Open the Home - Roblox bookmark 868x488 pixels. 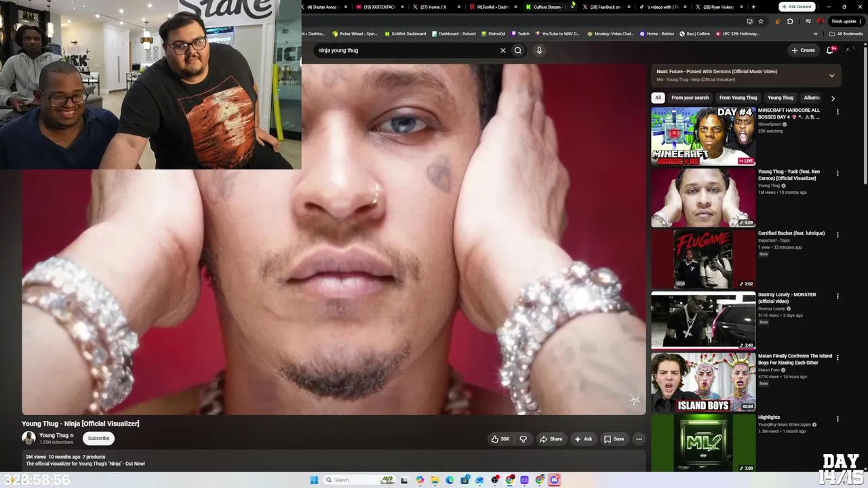pos(657,33)
